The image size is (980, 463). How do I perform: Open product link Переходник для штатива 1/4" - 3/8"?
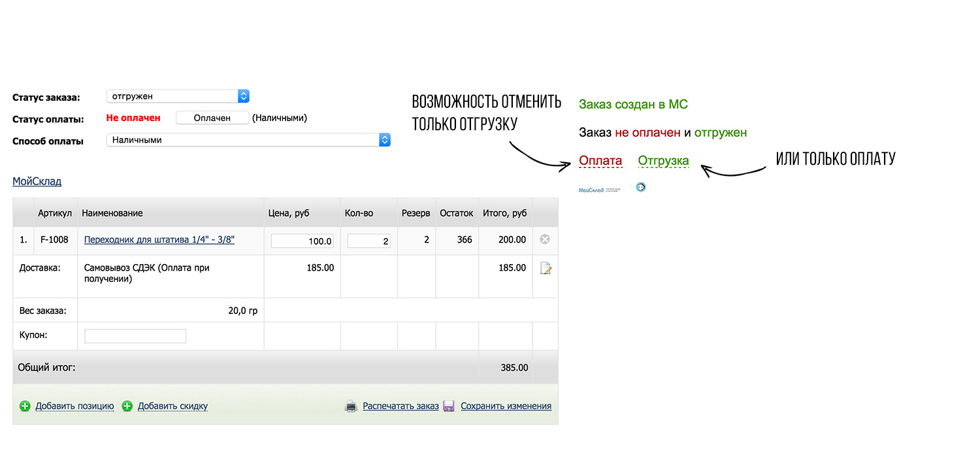159,240
